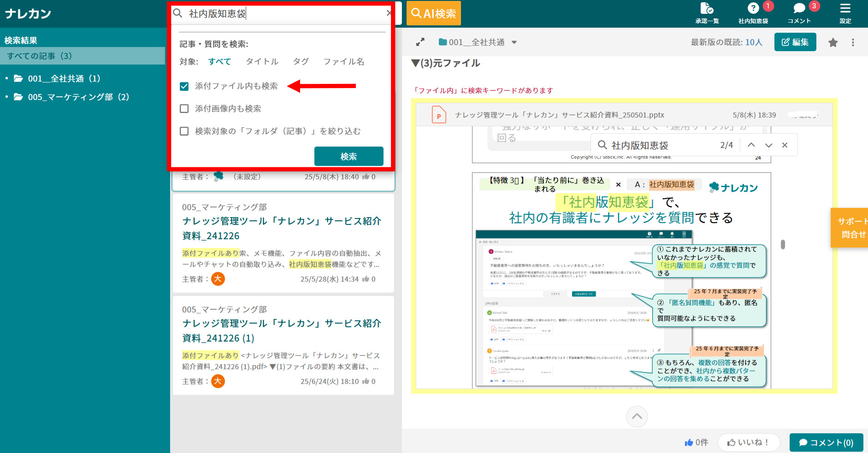The width and height of the screenshot is (868, 453).
Task: Open the AI検索 search feature
Action: click(433, 13)
